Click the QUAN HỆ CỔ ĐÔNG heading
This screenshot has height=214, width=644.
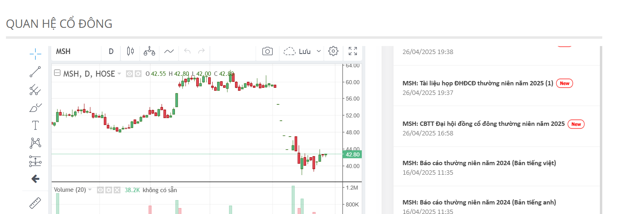(59, 24)
